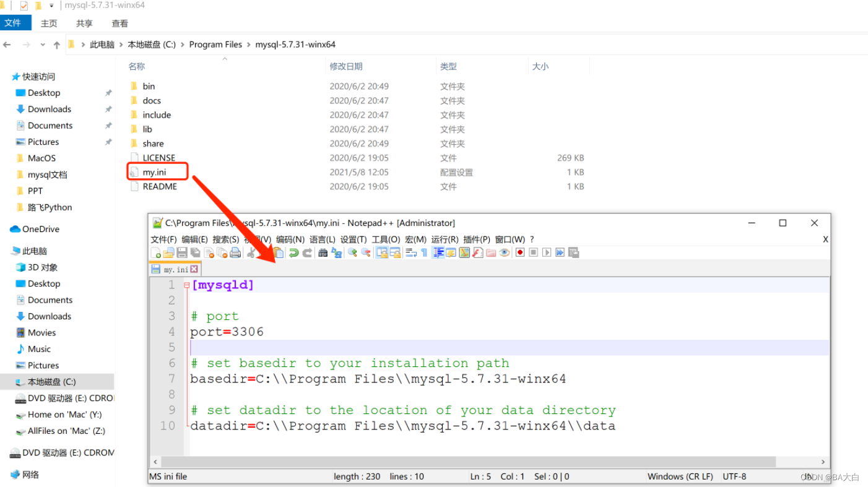
Task: Switch to the 查看 ribbon tab in Explorer
Action: [120, 24]
